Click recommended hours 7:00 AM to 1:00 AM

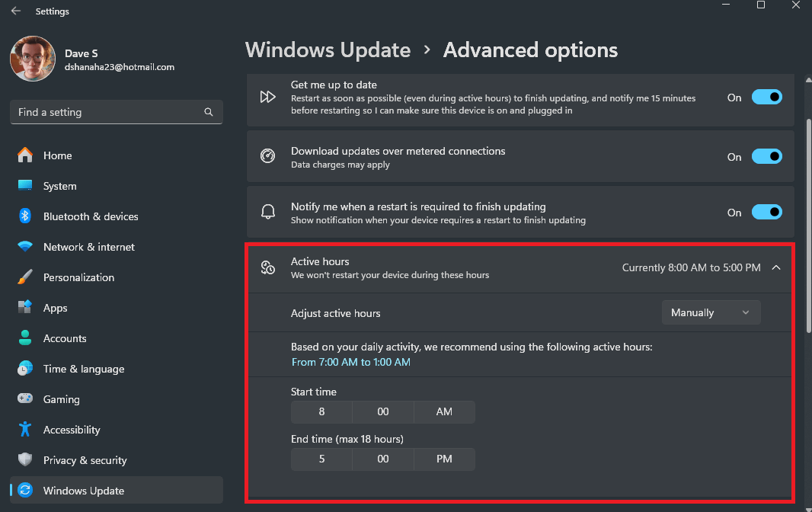(351, 362)
